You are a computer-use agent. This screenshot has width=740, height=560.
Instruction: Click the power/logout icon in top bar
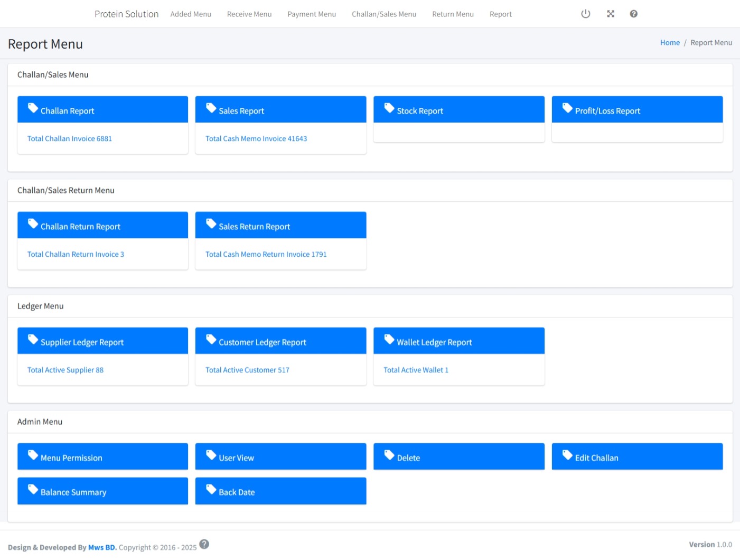click(585, 14)
